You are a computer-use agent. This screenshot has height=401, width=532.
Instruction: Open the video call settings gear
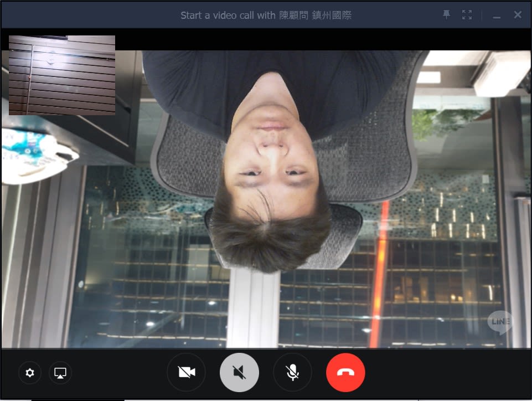[x=30, y=373]
